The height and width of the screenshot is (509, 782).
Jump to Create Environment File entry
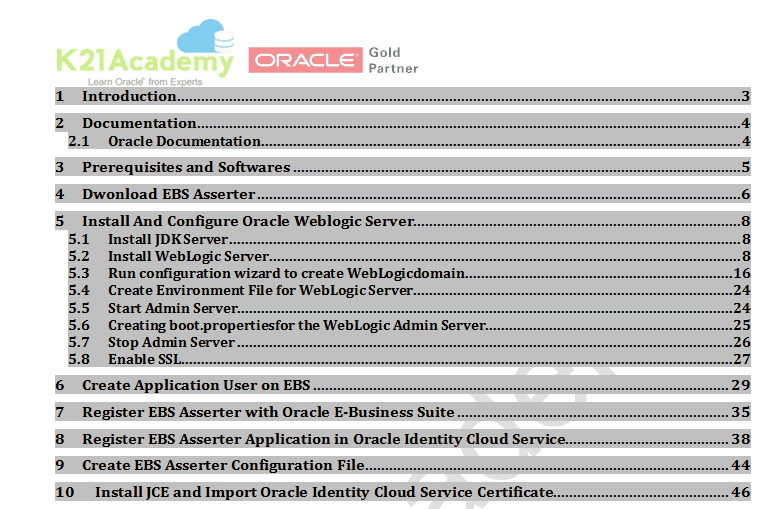pyautogui.click(x=260, y=290)
